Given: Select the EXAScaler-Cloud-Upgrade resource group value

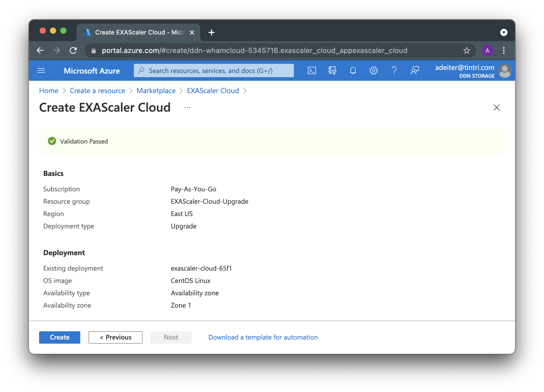Looking at the screenshot, I should tap(209, 201).
